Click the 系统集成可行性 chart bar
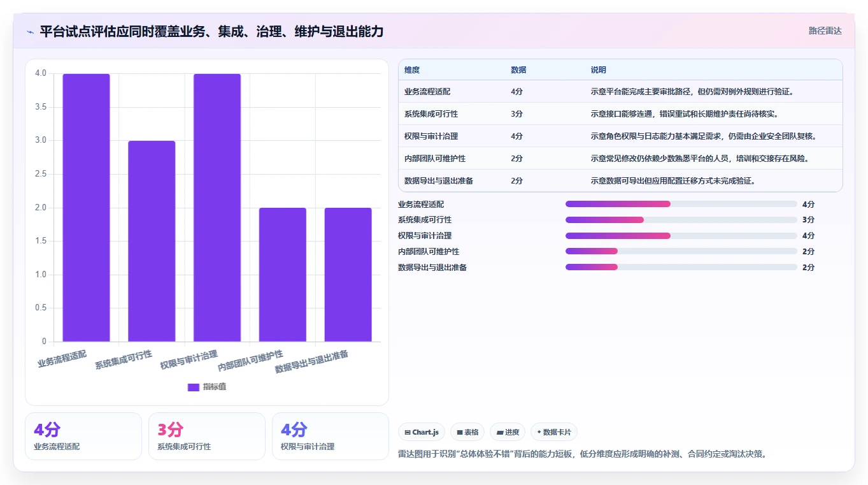The width and height of the screenshot is (868, 485). [x=152, y=241]
